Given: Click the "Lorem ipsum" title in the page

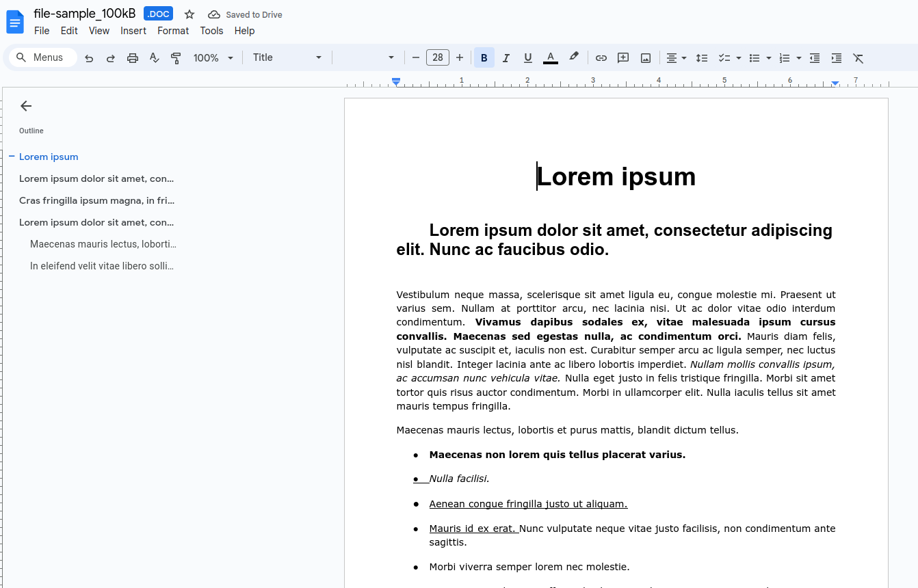Looking at the screenshot, I should 616,176.
